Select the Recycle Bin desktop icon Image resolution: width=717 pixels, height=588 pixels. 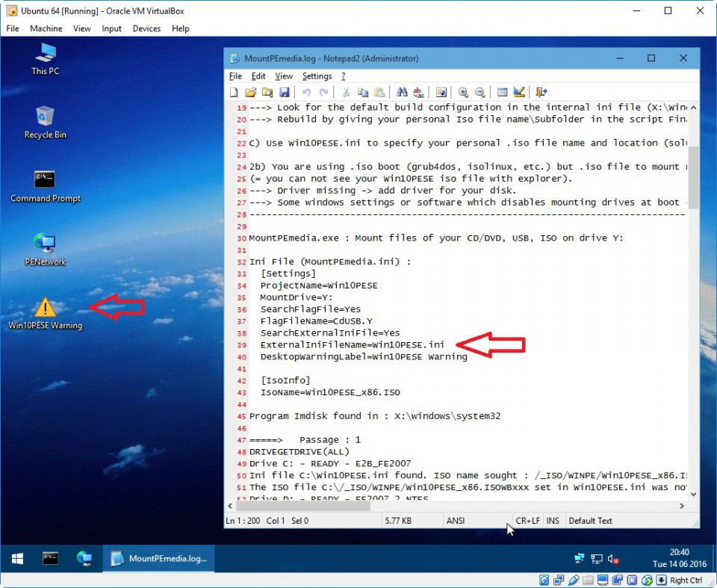(46, 123)
